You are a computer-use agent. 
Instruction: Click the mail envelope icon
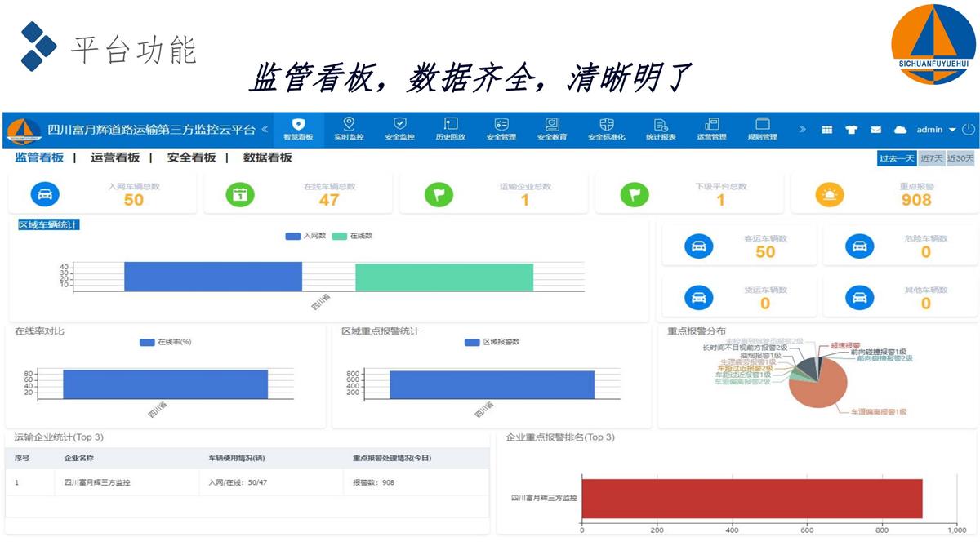click(x=875, y=130)
